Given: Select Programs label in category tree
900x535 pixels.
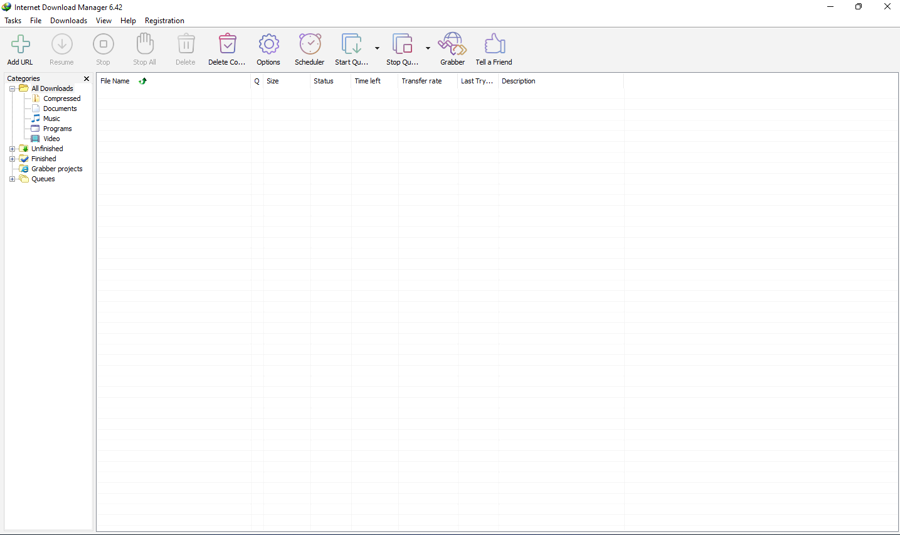Looking at the screenshot, I should 57,129.
